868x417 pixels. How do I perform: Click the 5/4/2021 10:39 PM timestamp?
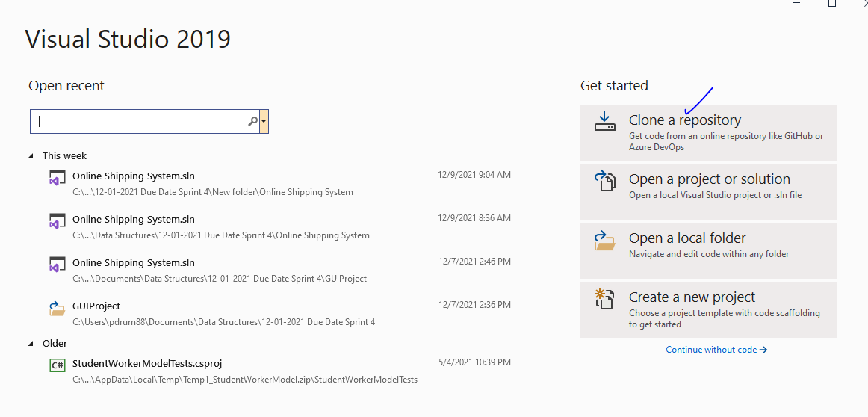474,362
